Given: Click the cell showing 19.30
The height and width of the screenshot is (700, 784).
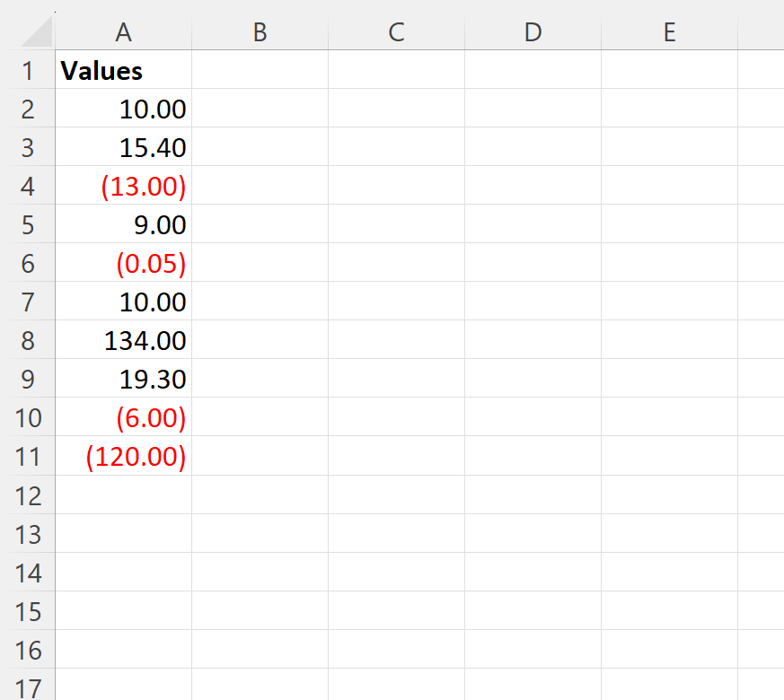Looking at the screenshot, I should click(x=124, y=378).
